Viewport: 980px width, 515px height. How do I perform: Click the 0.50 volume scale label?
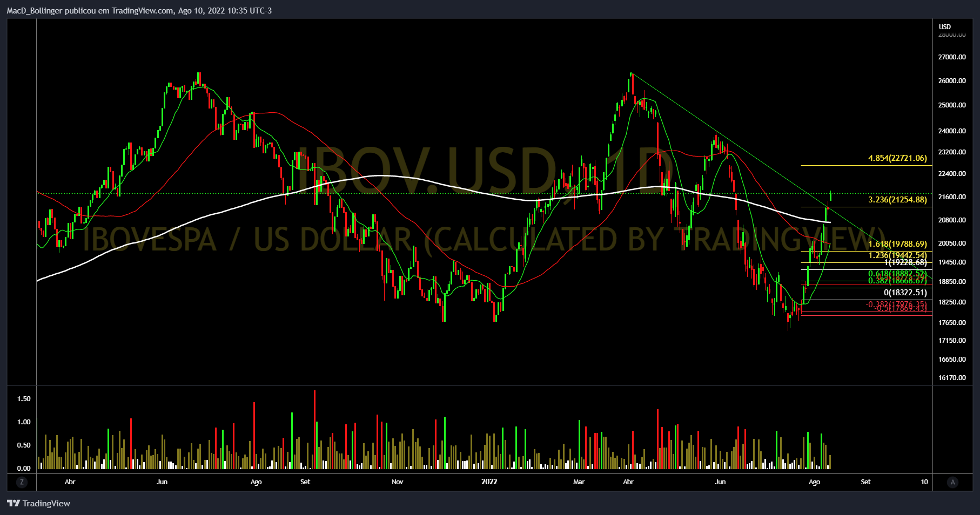(x=24, y=445)
